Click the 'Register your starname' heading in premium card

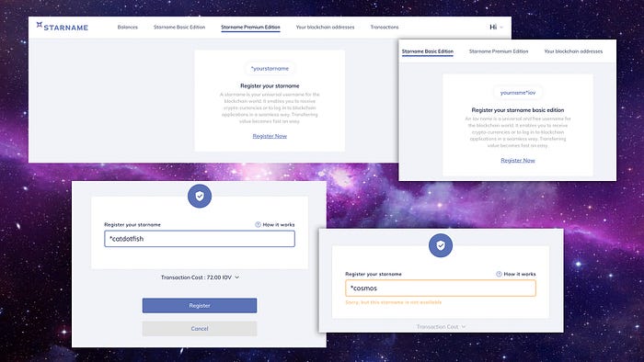270,85
